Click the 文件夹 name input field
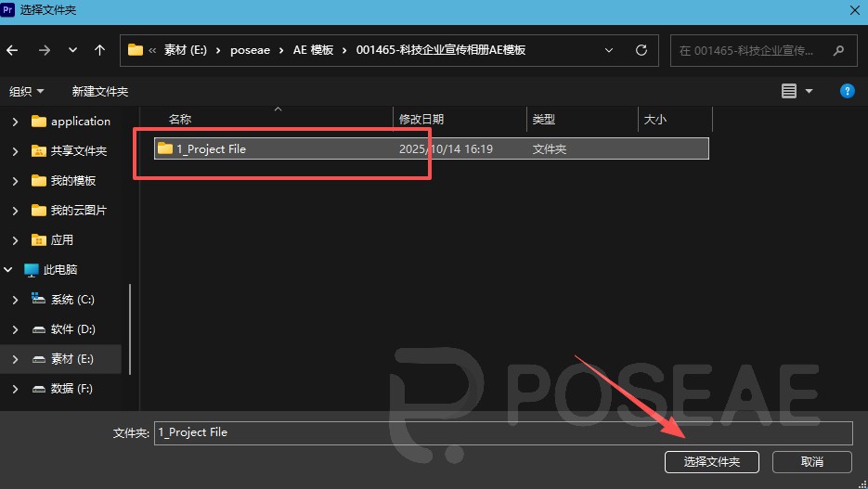 tap(503, 433)
